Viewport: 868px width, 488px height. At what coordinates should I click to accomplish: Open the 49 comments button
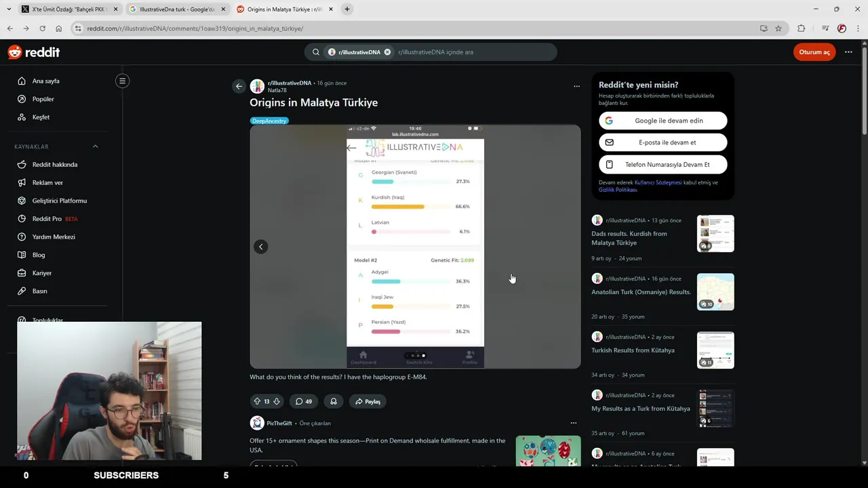click(303, 401)
